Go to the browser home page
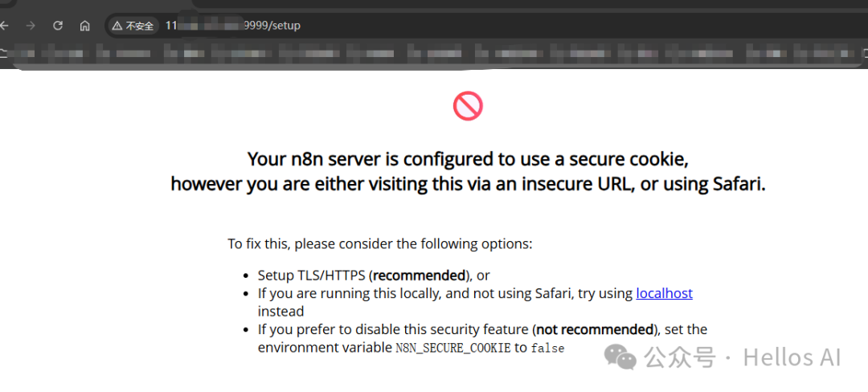Viewport: 868px width, 392px height. pyautogui.click(x=84, y=26)
